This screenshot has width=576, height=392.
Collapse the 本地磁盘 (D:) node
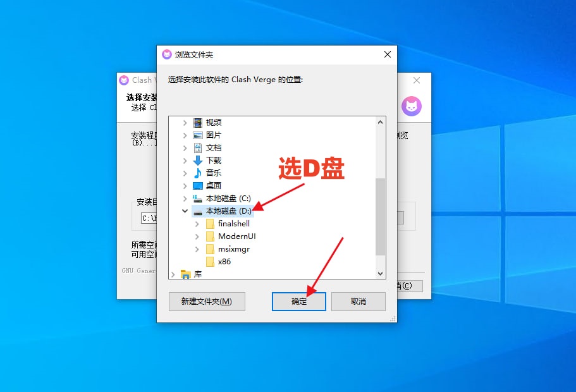pos(185,211)
